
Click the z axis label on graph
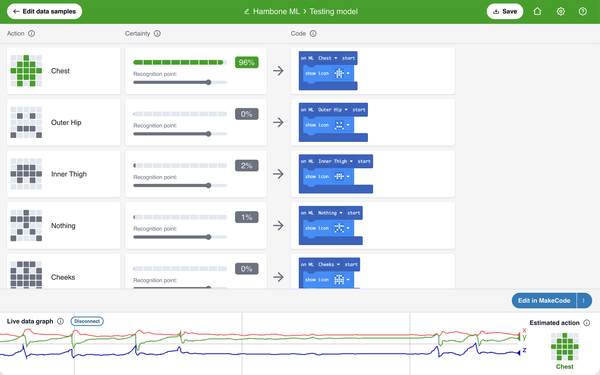coord(524,350)
